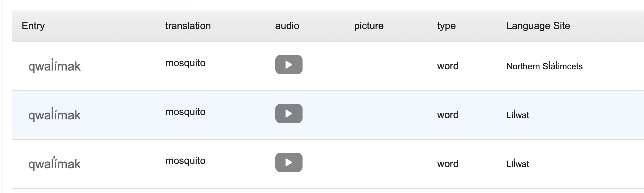Play audio in the highlighted second row
644x193 pixels.
(289, 114)
